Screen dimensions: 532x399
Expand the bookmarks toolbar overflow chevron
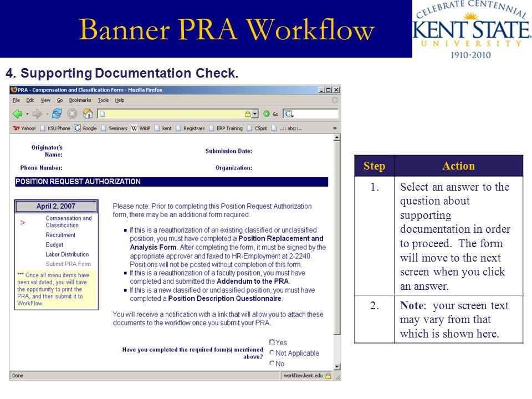click(335, 128)
